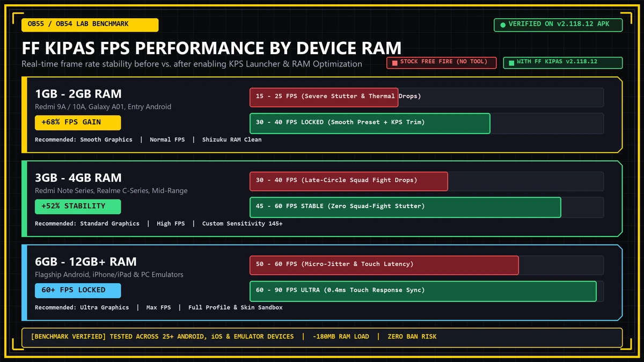
Task: Click the High FPS recommendation
Action: pyautogui.click(x=171, y=224)
